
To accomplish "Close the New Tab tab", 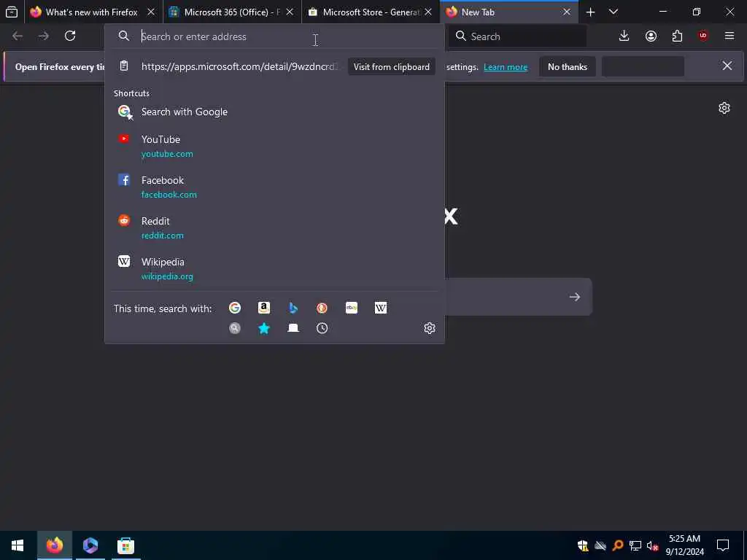I will point(566,12).
